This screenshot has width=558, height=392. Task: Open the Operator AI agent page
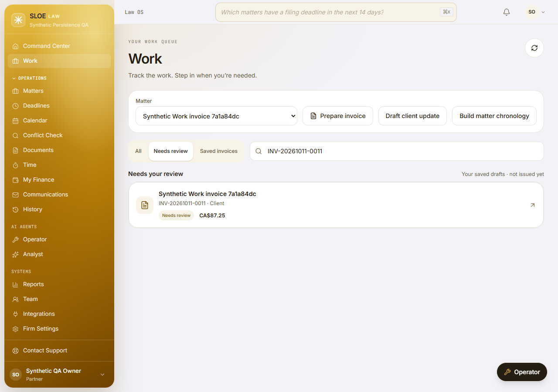[x=59, y=239]
